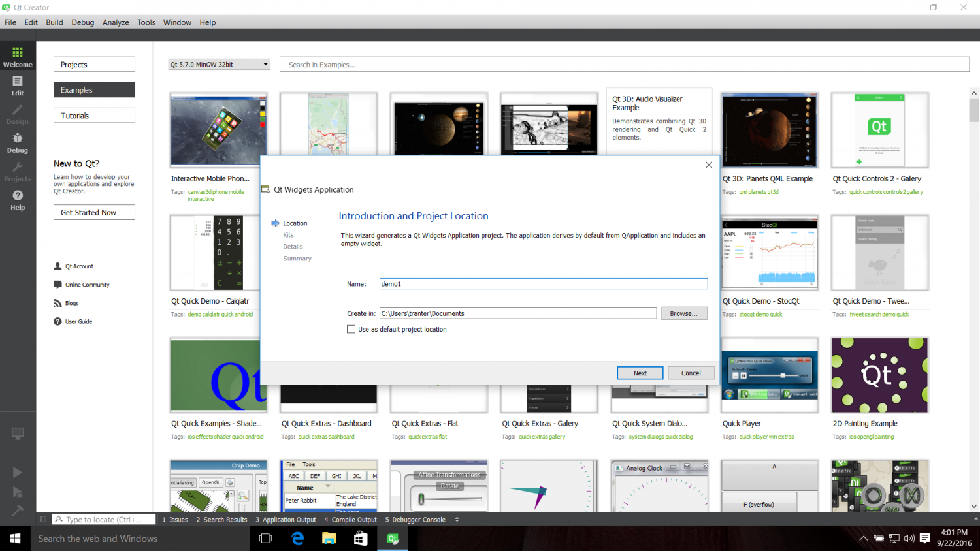Image resolution: width=980 pixels, height=551 pixels.
Task: Enable 'Use as default project location'
Action: tap(351, 328)
